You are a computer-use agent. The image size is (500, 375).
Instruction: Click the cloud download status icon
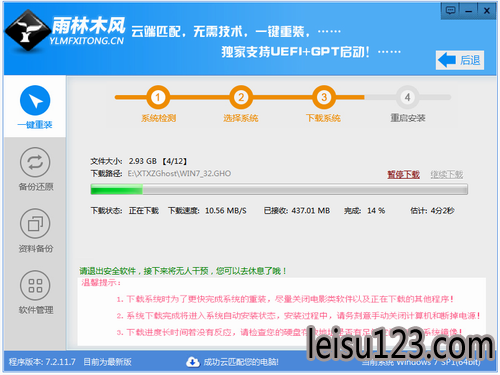click(193, 362)
